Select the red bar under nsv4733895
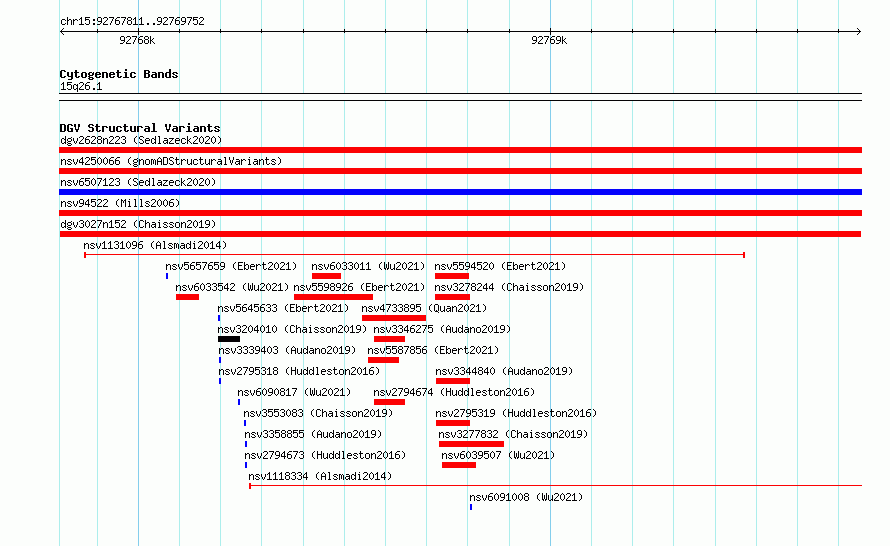Screen dimensions: 890x546 394,318
